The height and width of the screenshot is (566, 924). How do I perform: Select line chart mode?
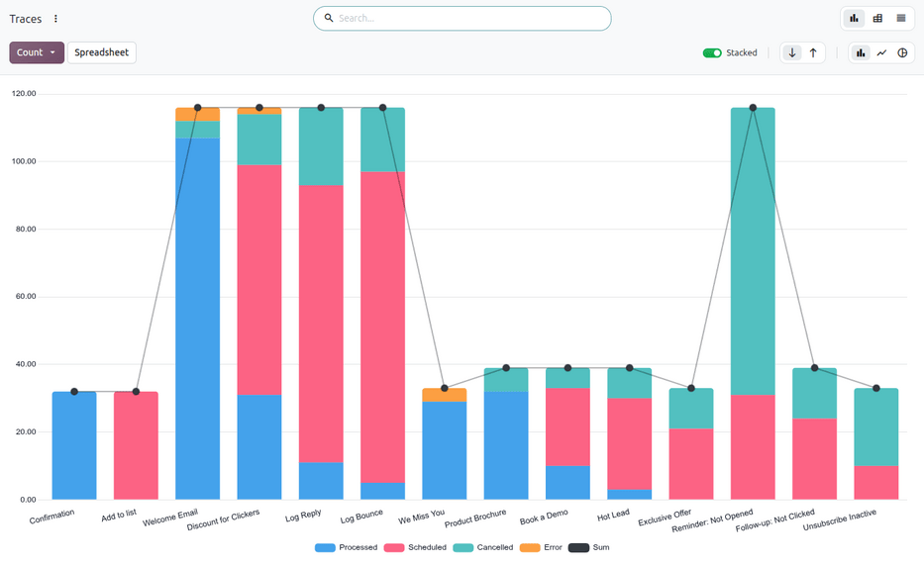click(881, 53)
